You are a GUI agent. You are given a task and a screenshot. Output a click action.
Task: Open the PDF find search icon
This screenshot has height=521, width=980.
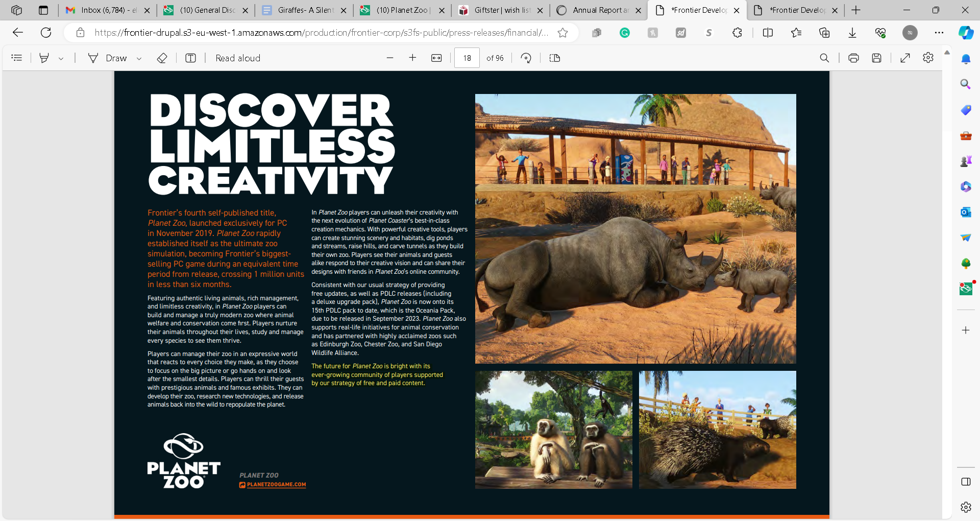point(824,58)
